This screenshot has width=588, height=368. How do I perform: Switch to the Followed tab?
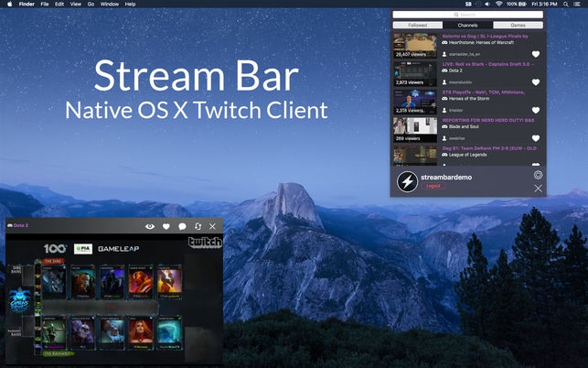[x=417, y=25]
